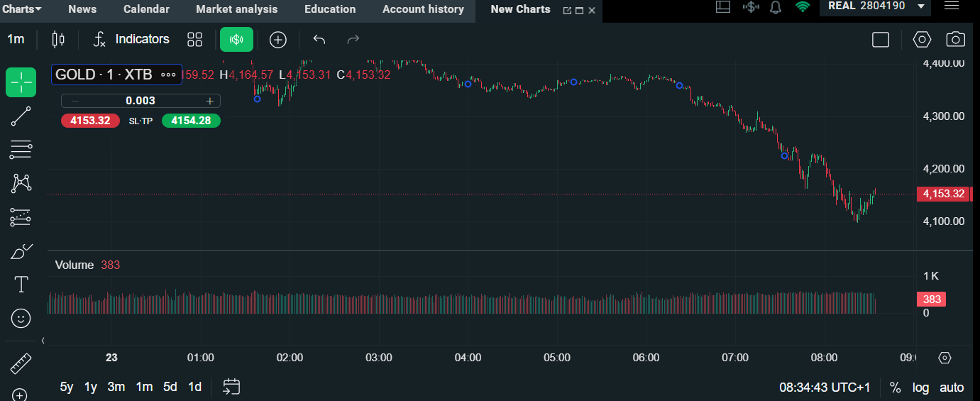
Task: Take a chart snapshot with camera icon
Action: [956, 40]
